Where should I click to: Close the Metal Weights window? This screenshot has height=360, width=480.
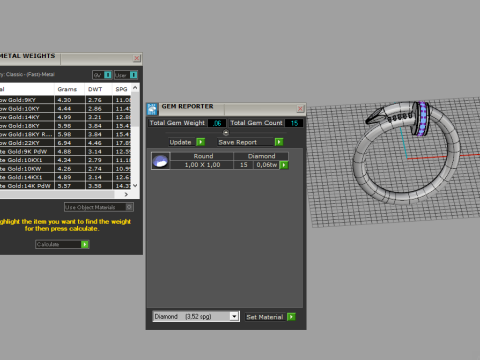137,58
